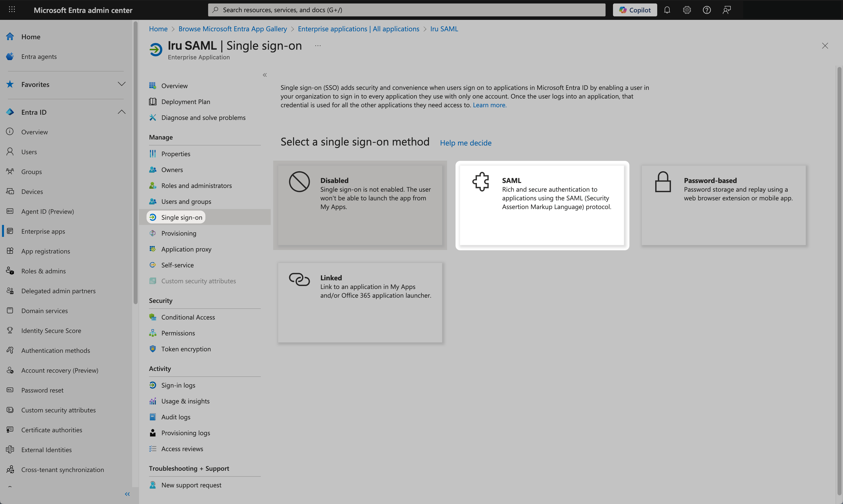Click the Iru SAML breadcrumb link
The height and width of the screenshot is (504, 843).
444,29
